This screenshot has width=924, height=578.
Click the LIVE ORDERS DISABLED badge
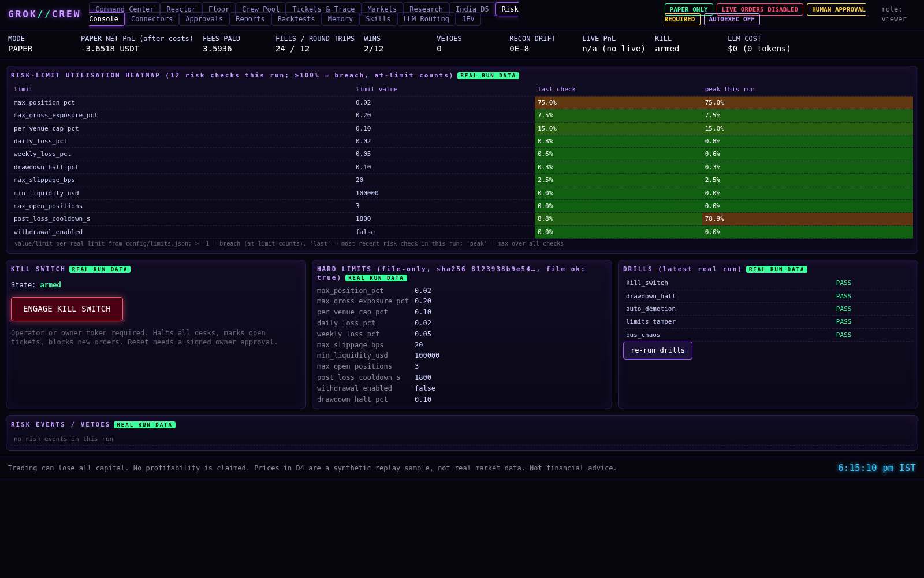tap(760, 9)
